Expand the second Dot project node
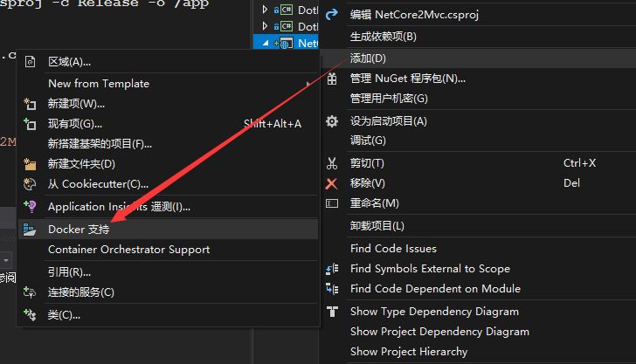Image resolution: width=636 pixels, height=364 pixels. pyautogui.click(x=265, y=26)
